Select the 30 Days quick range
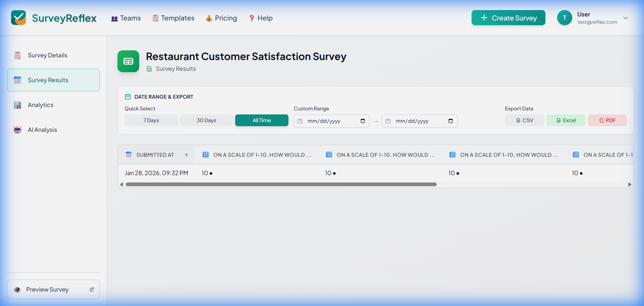 click(x=206, y=120)
